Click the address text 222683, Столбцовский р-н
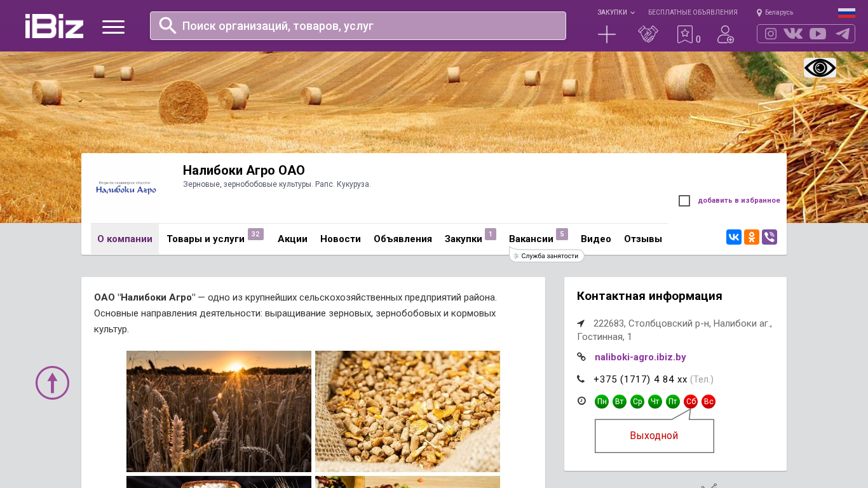The height and width of the screenshot is (488, 868). [674, 330]
